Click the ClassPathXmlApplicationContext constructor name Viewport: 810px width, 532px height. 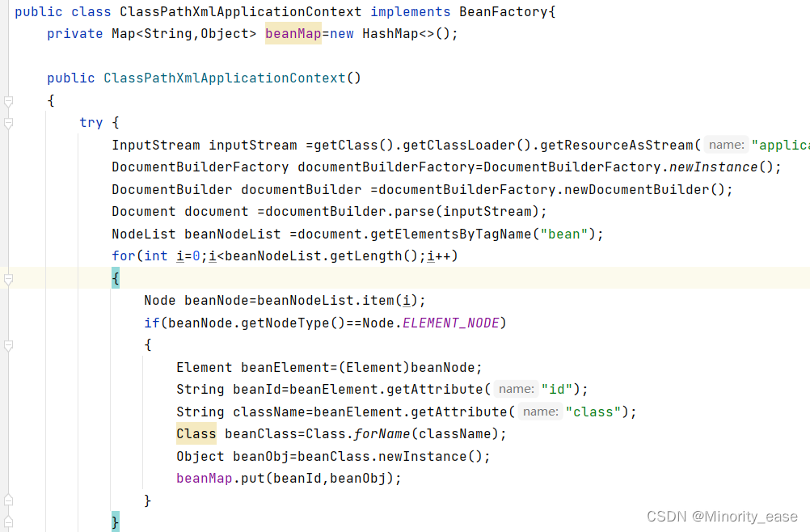point(224,78)
